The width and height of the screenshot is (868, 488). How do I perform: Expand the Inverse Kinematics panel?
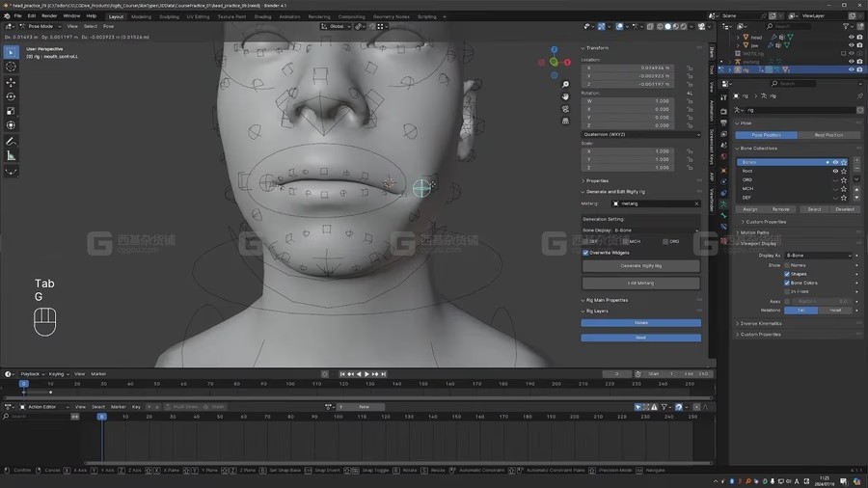759,324
